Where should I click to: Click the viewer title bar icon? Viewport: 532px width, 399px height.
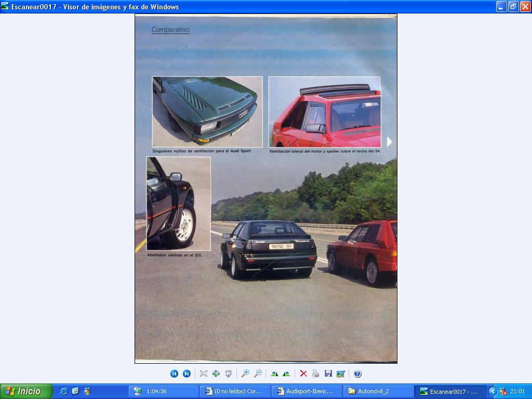tap(5, 6)
